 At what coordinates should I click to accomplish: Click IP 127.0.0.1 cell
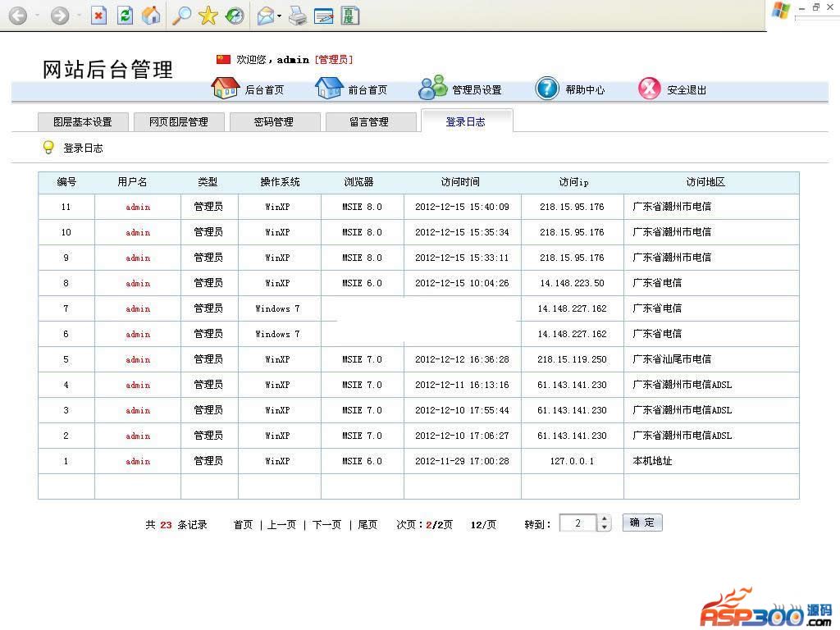[572, 461]
